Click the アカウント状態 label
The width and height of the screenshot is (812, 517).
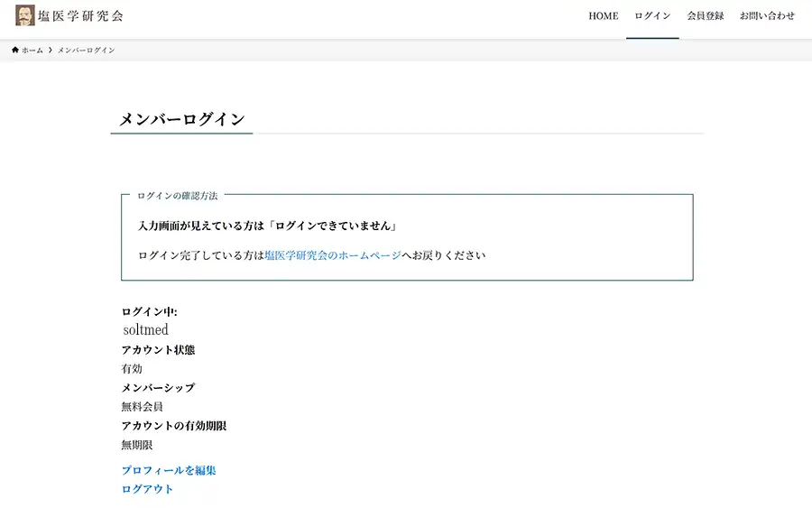click(x=158, y=350)
